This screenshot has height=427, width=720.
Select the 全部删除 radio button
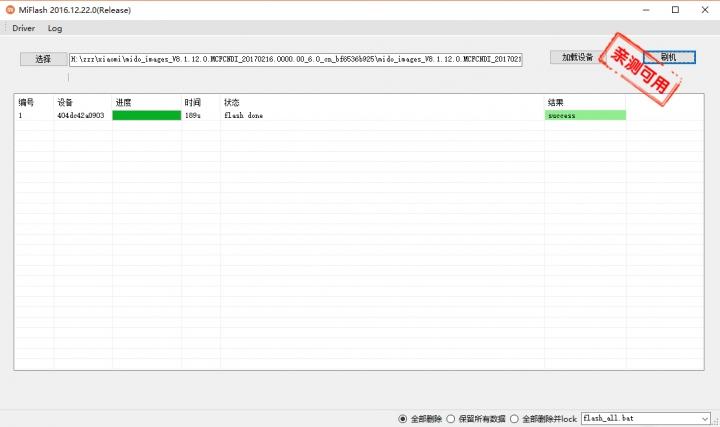403,419
